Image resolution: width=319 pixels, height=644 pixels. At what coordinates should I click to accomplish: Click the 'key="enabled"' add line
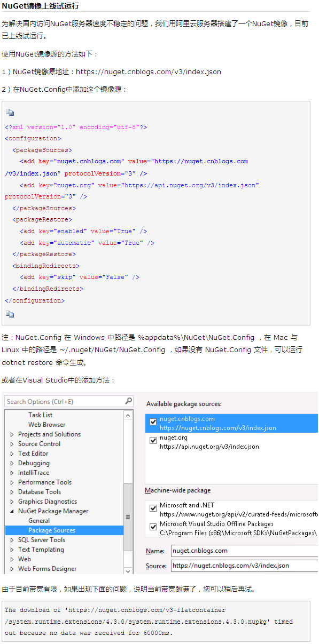pyautogui.click(x=83, y=231)
